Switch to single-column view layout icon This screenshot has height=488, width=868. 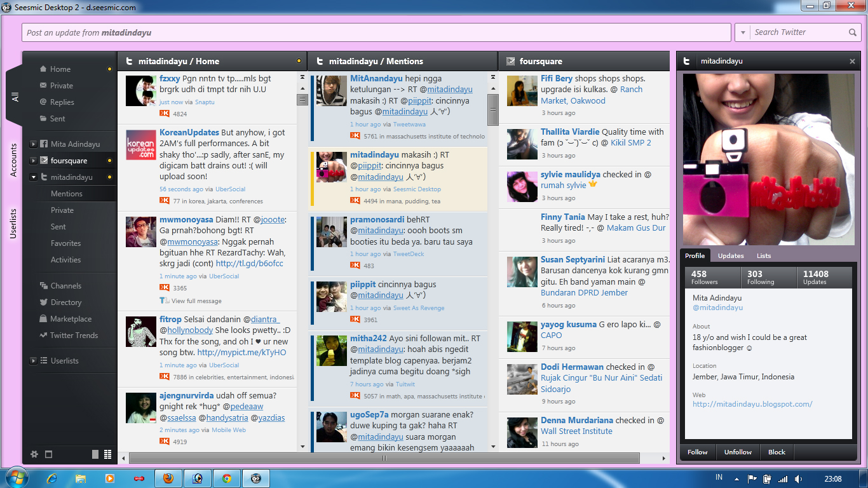(95, 454)
